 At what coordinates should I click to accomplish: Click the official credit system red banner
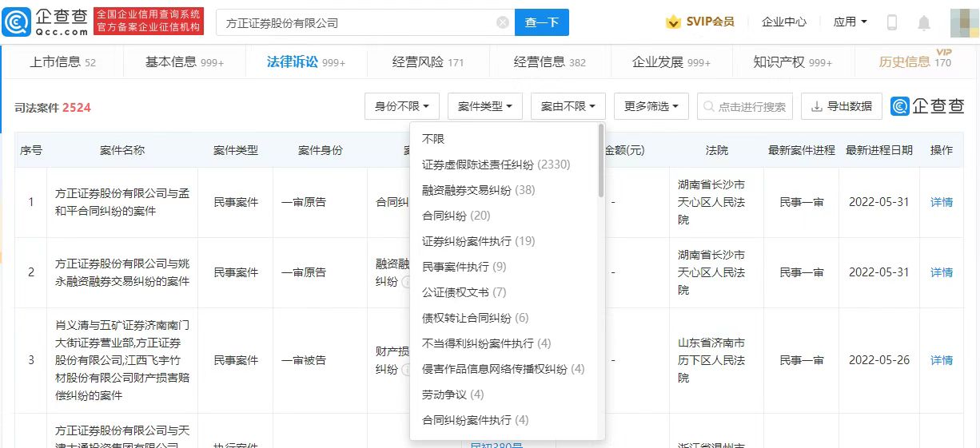[x=149, y=22]
